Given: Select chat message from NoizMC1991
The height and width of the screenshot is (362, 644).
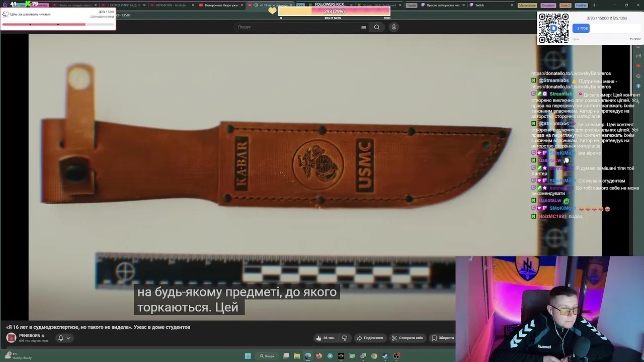Looking at the screenshot, I should (557, 216).
